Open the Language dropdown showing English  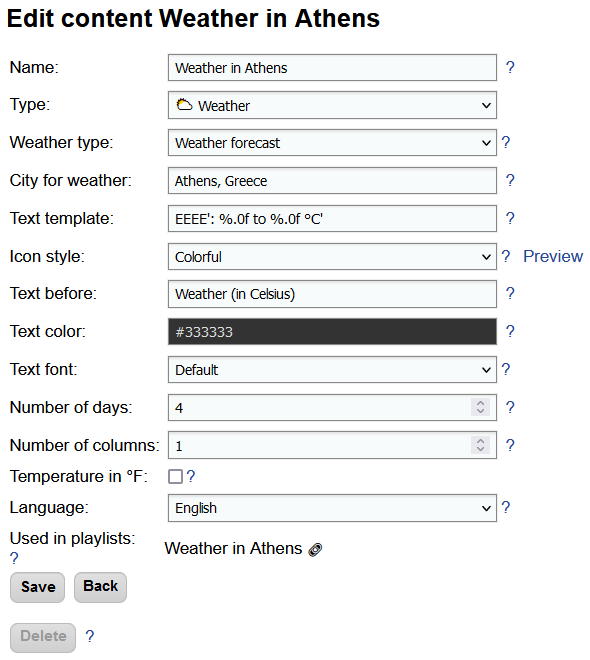pyautogui.click(x=332, y=508)
